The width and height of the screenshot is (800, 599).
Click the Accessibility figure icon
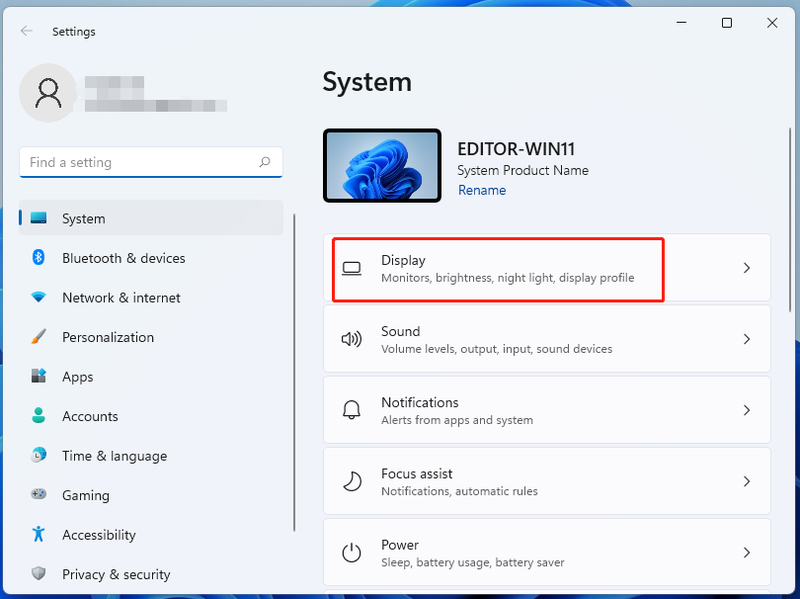[x=38, y=534]
